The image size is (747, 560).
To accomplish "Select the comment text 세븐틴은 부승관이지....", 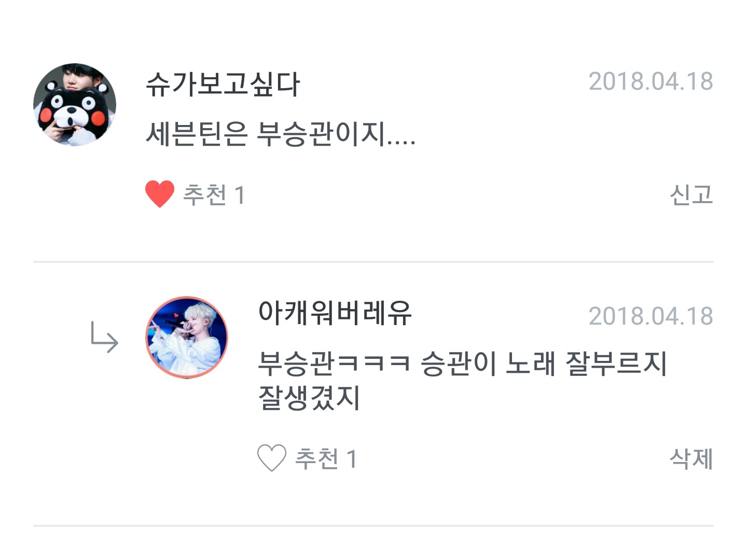I will pyautogui.click(x=281, y=134).
